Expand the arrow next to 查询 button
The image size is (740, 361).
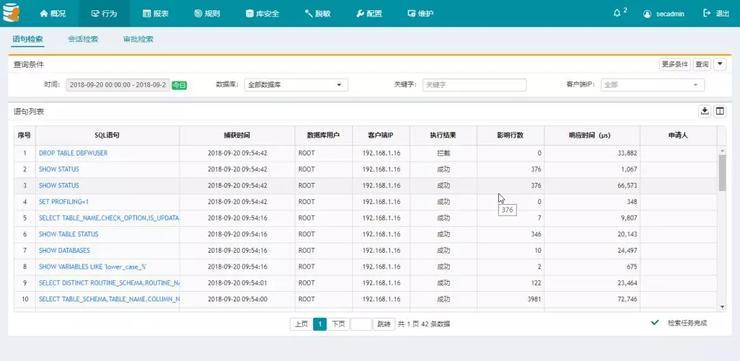coord(720,64)
